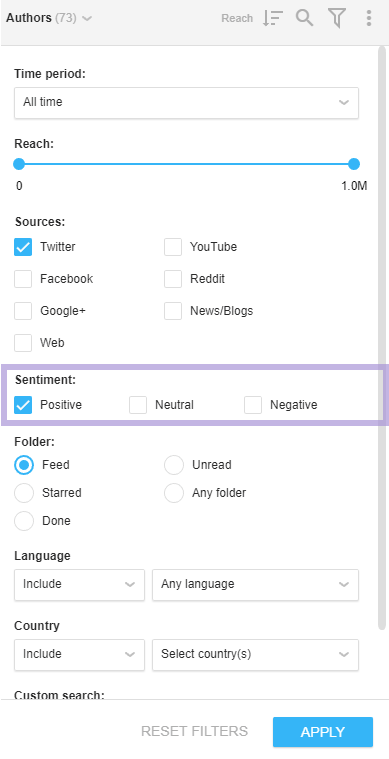This screenshot has width=389, height=759.
Task: Uncheck the Positive sentiment checkbox
Action: [x=23, y=405]
